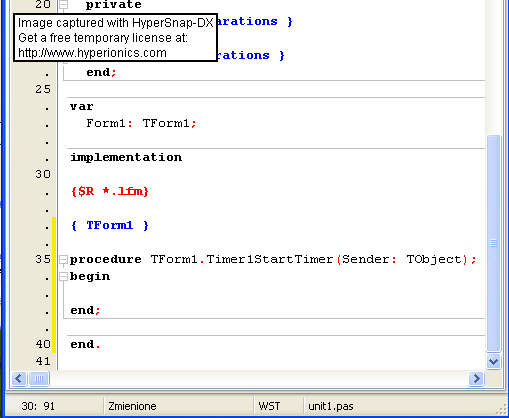This screenshot has height=418, width=509.
Task: Click the horizontal scrollbar right arrow
Action: click(x=476, y=379)
